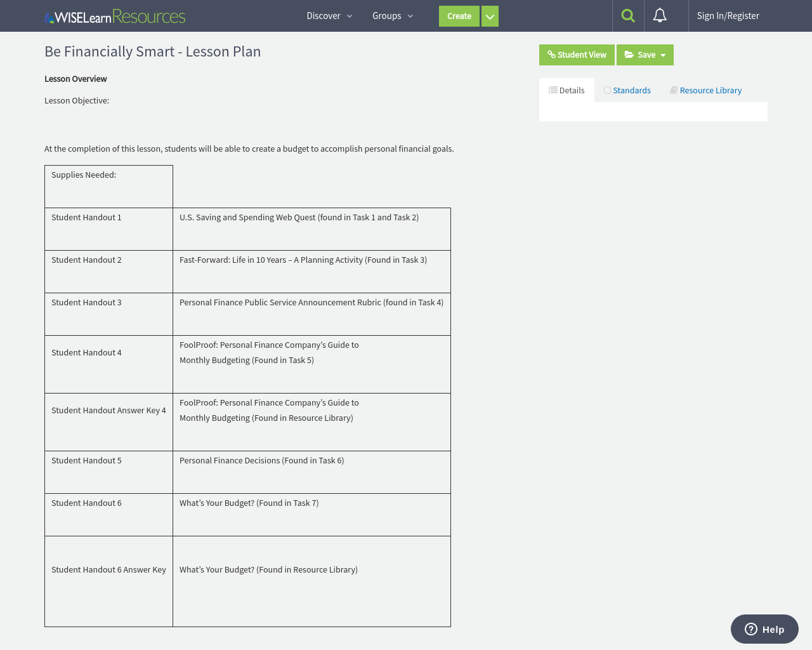
Task: Expand the Discover dropdown chevron
Action: tap(349, 16)
